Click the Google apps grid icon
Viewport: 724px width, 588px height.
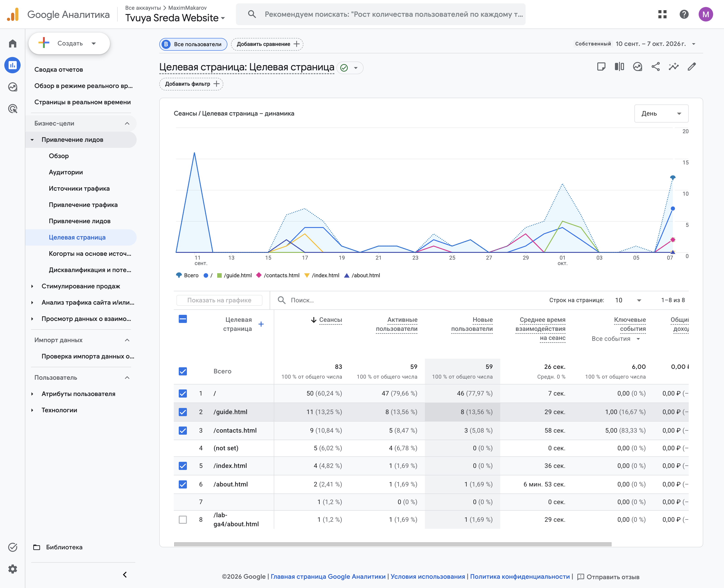pyautogui.click(x=662, y=14)
